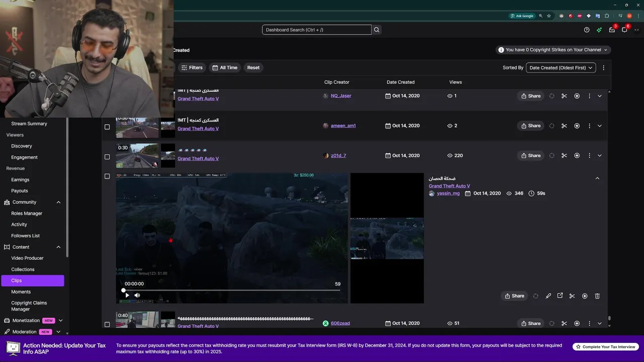The height and width of the screenshot is (362, 644).
Task: Expand the Moderation sidebar section
Action: tap(58, 332)
